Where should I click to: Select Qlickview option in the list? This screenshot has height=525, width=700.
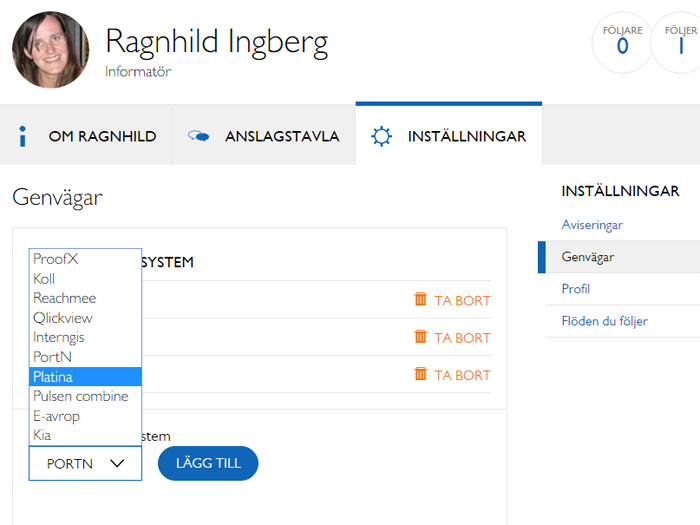(x=85, y=318)
